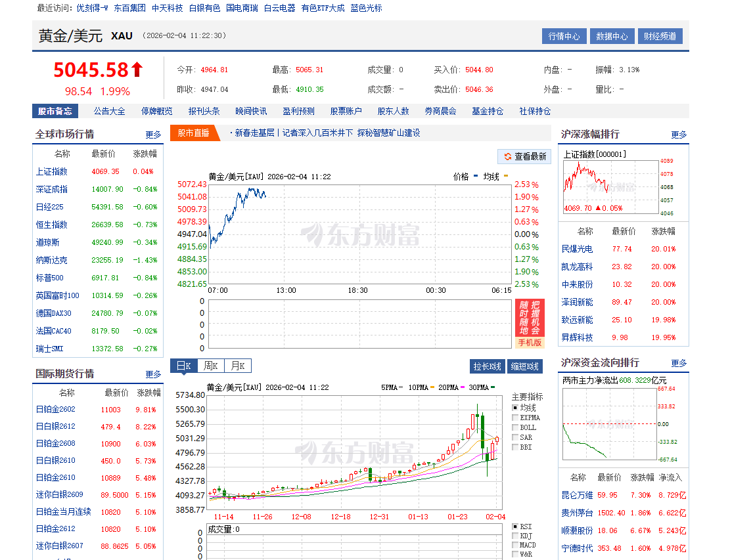The width and height of the screenshot is (730, 560).
Task: Open the 晚间快讯 menu item
Action: (251, 111)
